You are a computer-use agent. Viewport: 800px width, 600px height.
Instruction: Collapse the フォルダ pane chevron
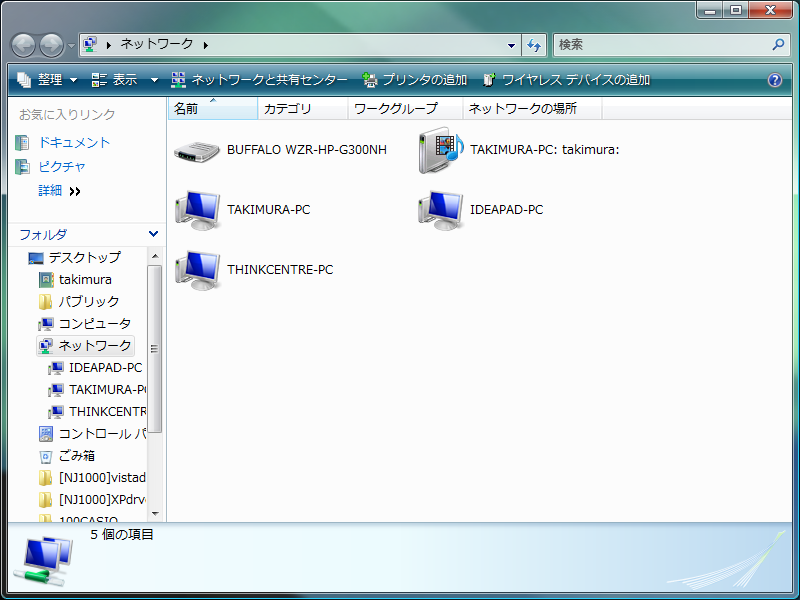[x=153, y=234]
